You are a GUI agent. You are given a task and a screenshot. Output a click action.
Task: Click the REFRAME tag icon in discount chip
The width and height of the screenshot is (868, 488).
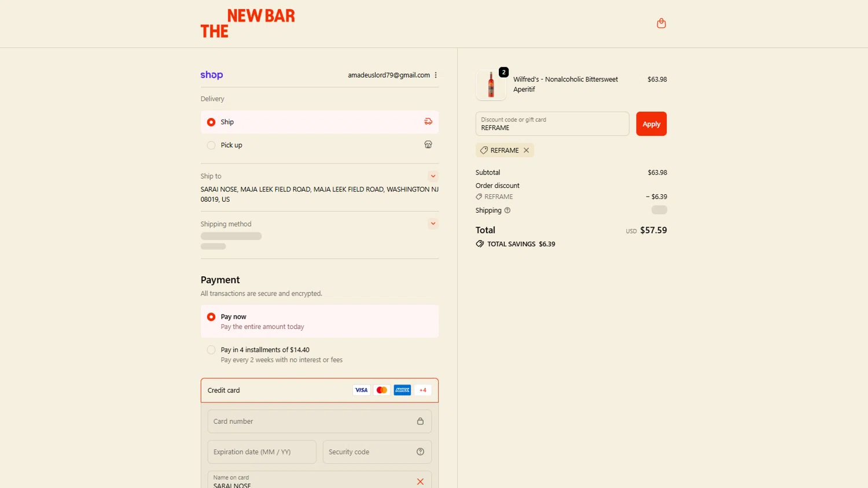[484, 150]
